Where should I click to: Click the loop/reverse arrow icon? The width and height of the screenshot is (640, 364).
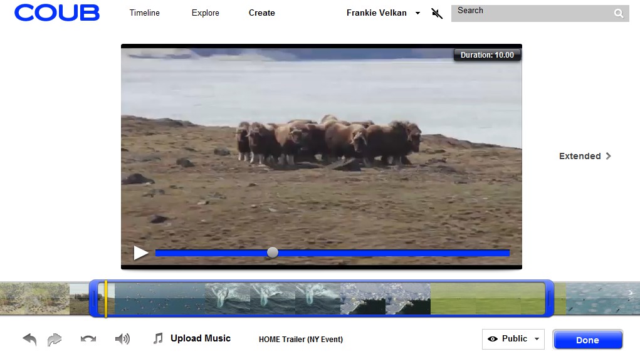point(88,339)
